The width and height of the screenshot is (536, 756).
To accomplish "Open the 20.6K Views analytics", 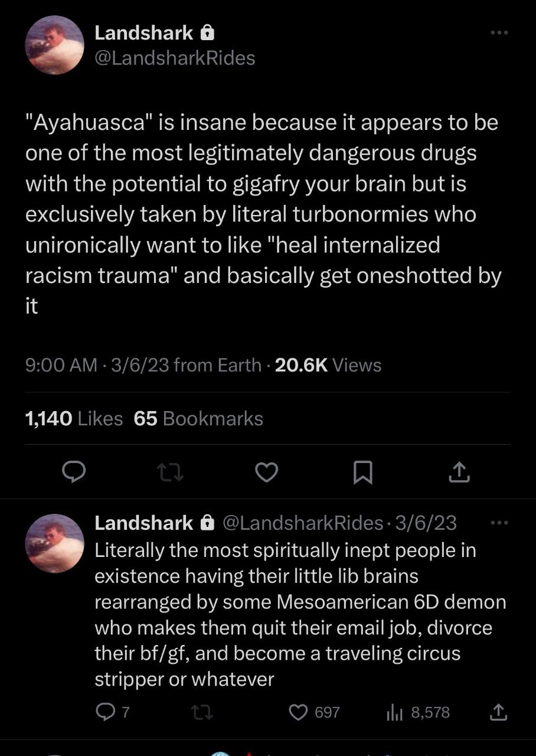I will click(328, 366).
